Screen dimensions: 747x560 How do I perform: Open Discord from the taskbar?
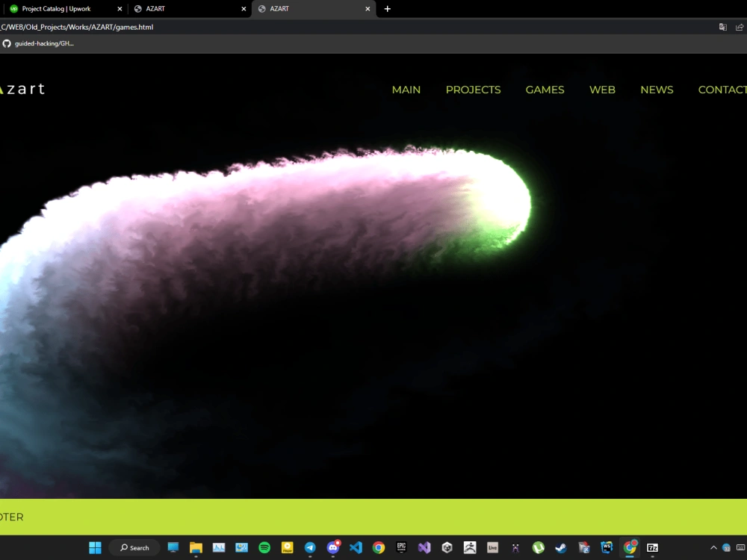pyautogui.click(x=333, y=547)
